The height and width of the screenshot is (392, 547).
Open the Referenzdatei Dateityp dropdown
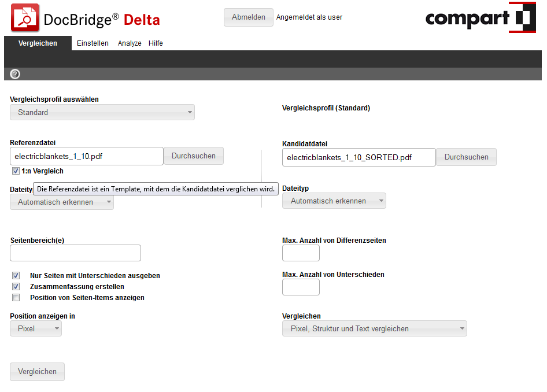tap(62, 202)
